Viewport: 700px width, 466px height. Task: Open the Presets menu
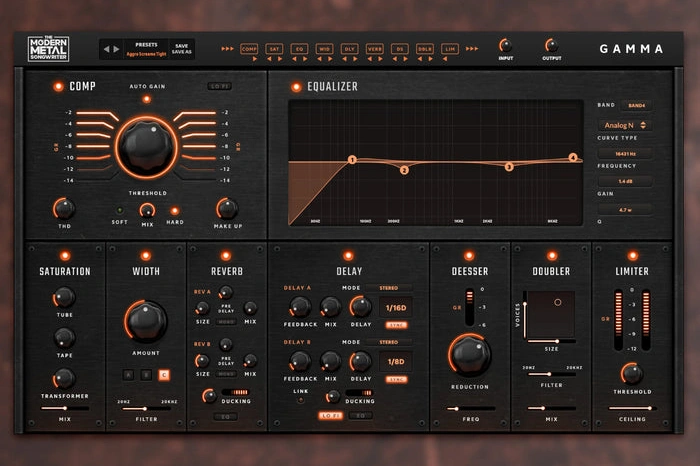point(146,45)
